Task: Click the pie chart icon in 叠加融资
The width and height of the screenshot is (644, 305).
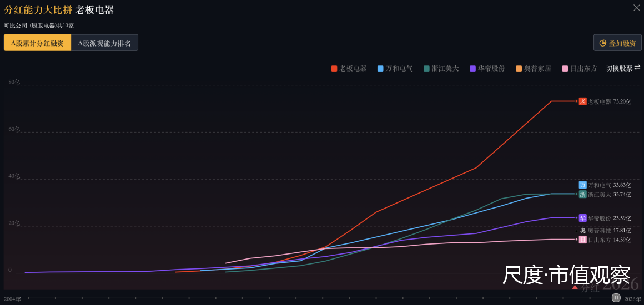Action: click(602, 43)
